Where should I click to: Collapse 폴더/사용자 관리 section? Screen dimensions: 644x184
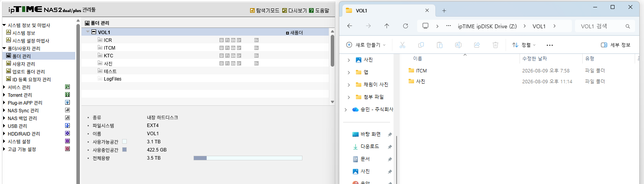coord(4,48)
